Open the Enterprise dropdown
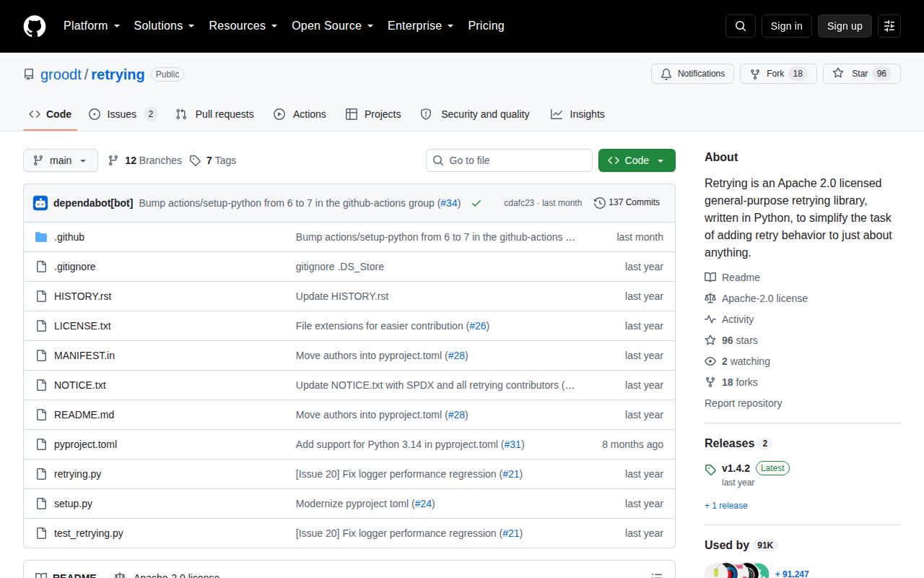The height and width of the screenshot is (578, 924). tap(420, 26)
